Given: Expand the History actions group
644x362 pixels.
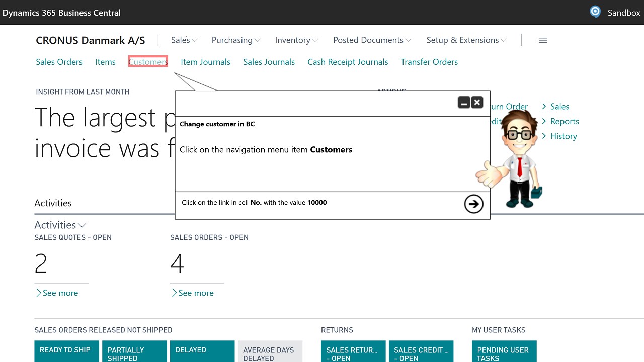Looking at the screenshot, I should click(x=559, y=136).
